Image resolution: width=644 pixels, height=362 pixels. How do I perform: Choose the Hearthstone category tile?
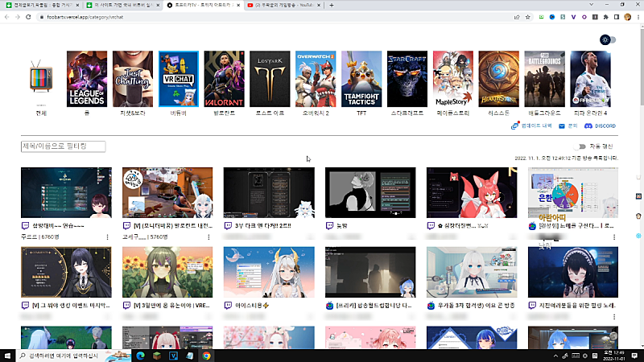point(498,79)
